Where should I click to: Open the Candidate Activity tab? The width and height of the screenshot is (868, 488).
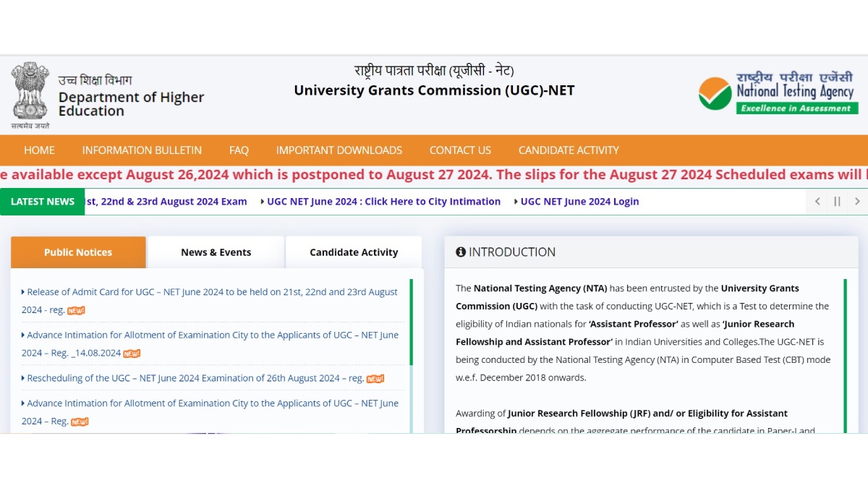click(354, 252)
